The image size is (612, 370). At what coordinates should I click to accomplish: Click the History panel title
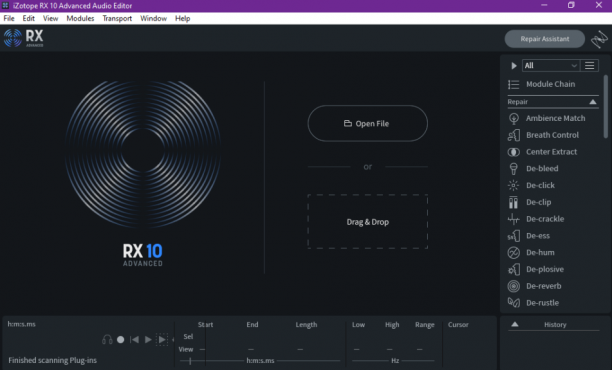(555, 325)
